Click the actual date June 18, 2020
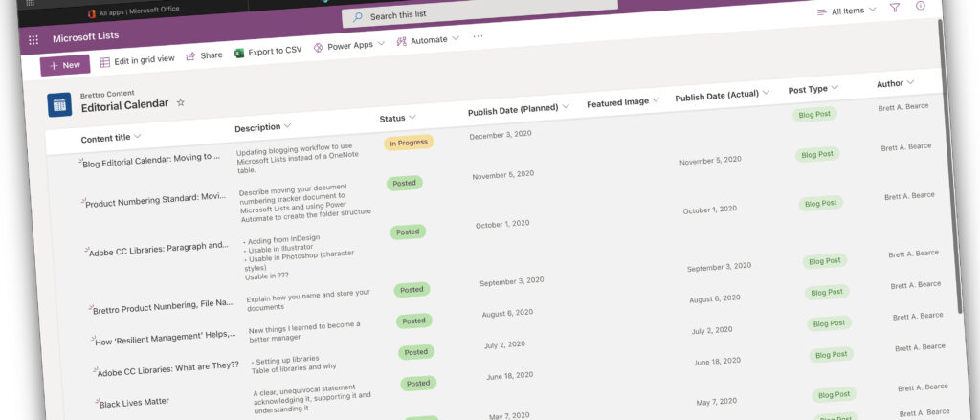Viewport: 980px width, 420px height. (x=717, y=362)
